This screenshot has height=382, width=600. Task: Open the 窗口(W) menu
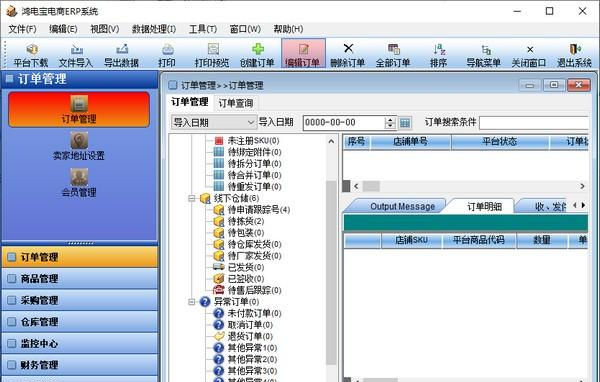(x=245, y=29)
